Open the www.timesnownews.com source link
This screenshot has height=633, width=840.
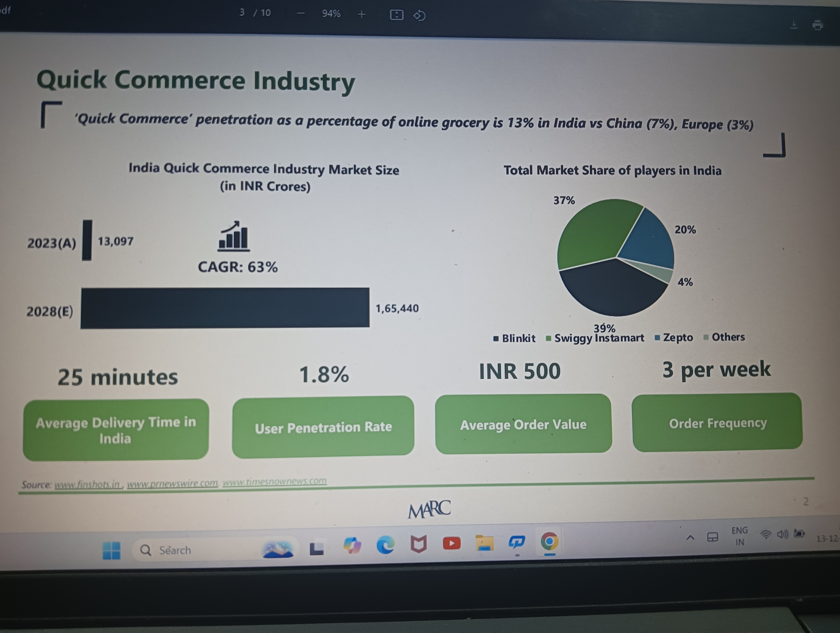[x=274, y=481]
